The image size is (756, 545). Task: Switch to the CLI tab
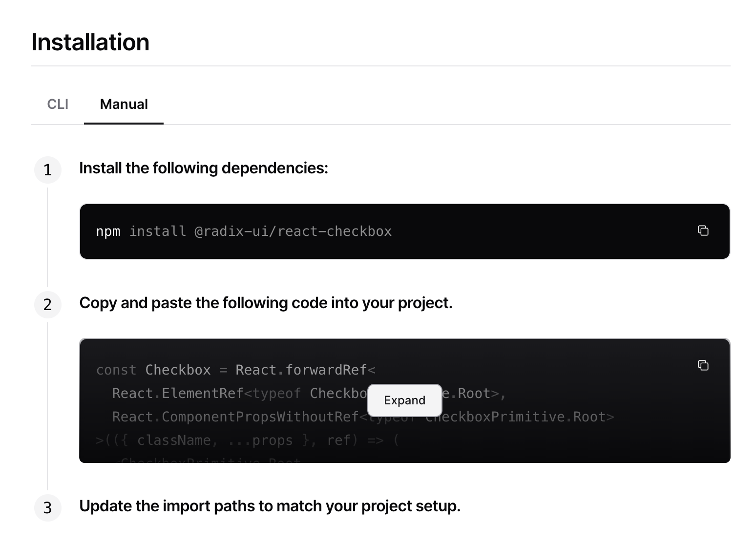pyautogui.click(x=58, y=104)
